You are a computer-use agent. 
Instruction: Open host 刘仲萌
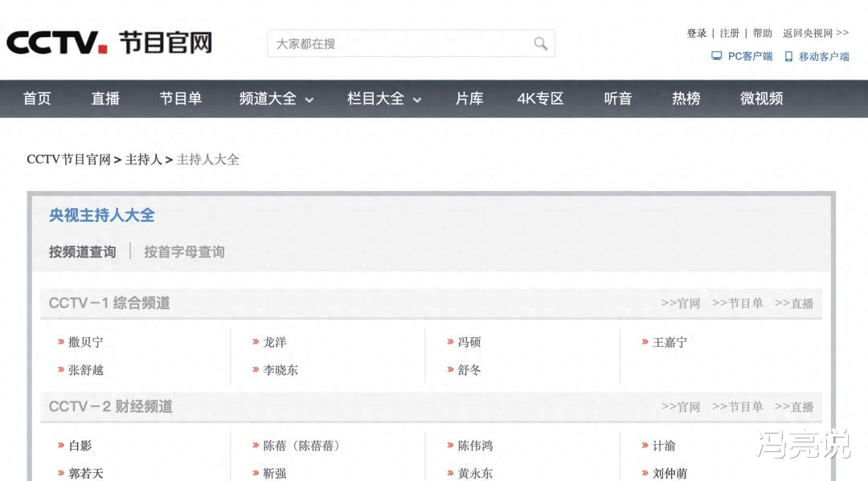(x=669, y=473)
